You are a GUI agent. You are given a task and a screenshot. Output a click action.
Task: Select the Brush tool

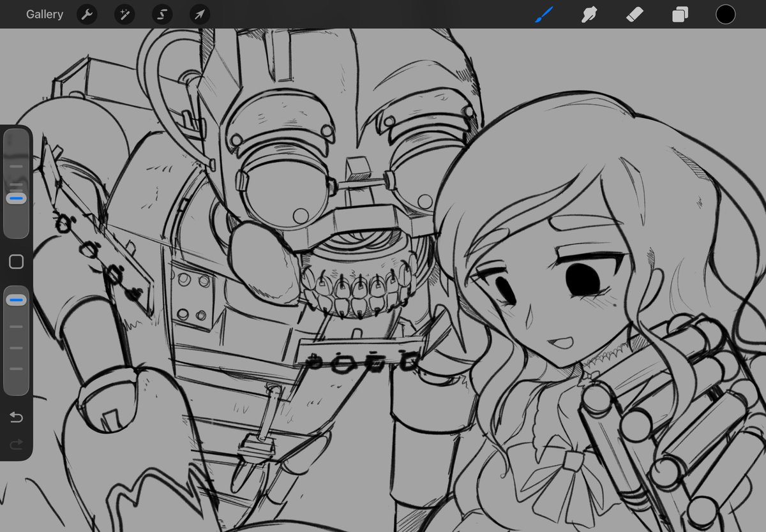click(x=544, y=14)
